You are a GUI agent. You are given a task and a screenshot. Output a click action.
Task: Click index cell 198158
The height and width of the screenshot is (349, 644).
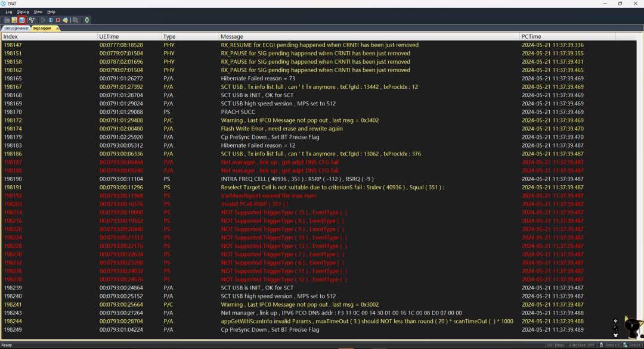(x=13, y=62)
